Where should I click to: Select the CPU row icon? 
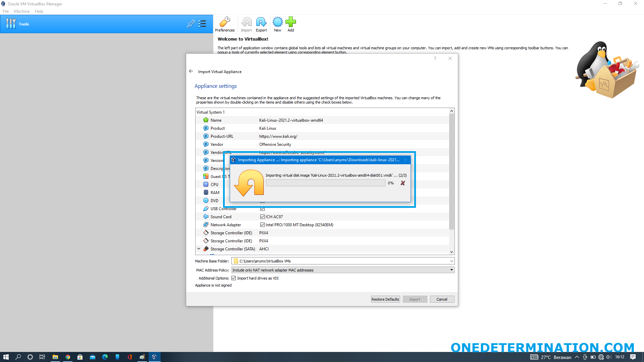pos(206,184)
